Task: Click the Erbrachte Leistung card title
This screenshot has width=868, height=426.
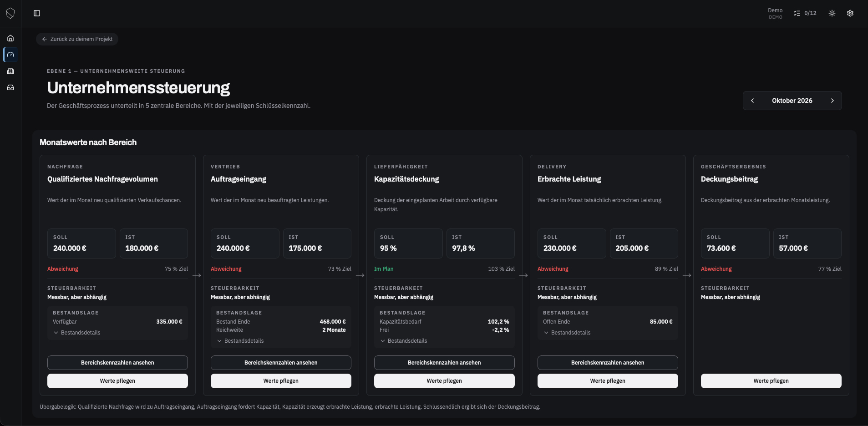Action: (x=569, y=179)
